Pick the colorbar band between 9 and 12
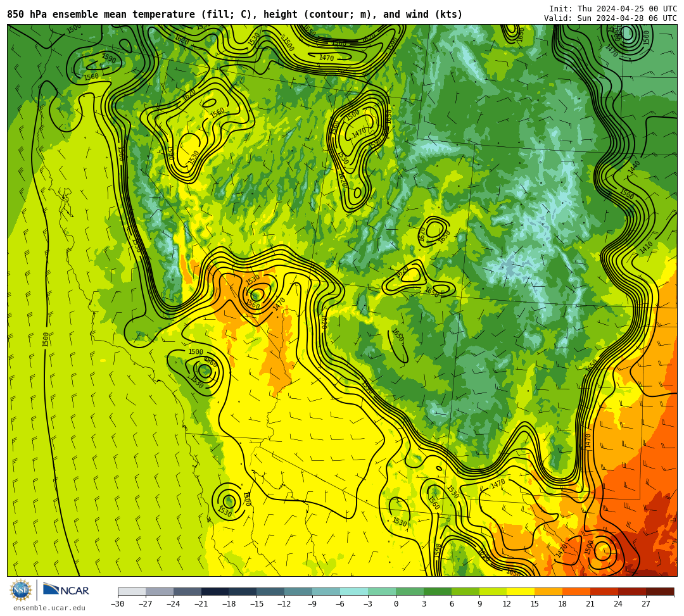Viewport: 684px width, 616px height. pyautogui.click(x=493, y=591)
